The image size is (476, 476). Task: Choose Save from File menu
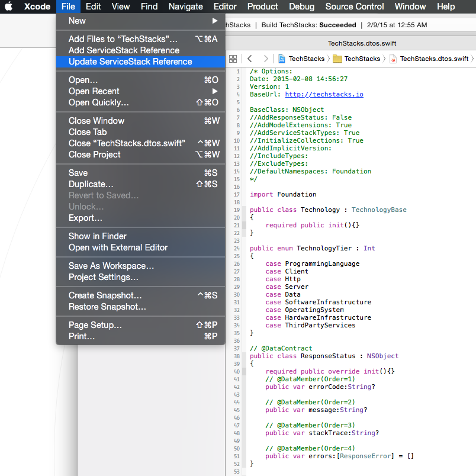140,173
